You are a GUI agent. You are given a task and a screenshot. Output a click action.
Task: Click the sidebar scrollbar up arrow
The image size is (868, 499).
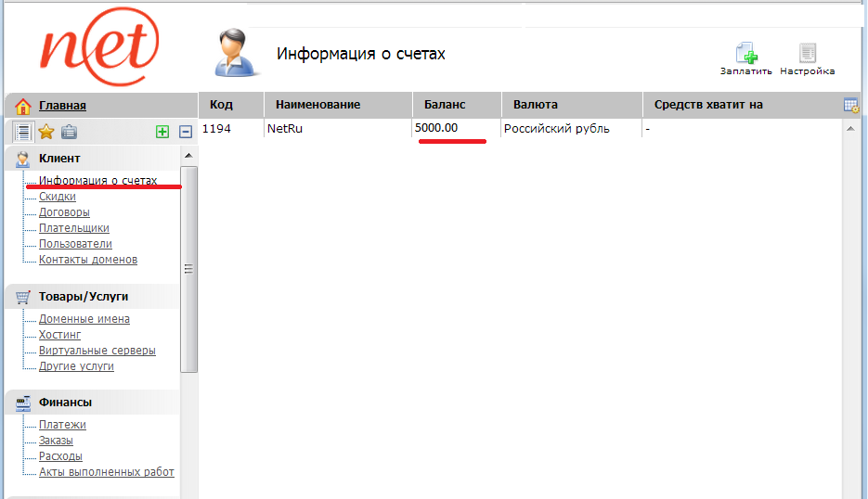point(188,155)
